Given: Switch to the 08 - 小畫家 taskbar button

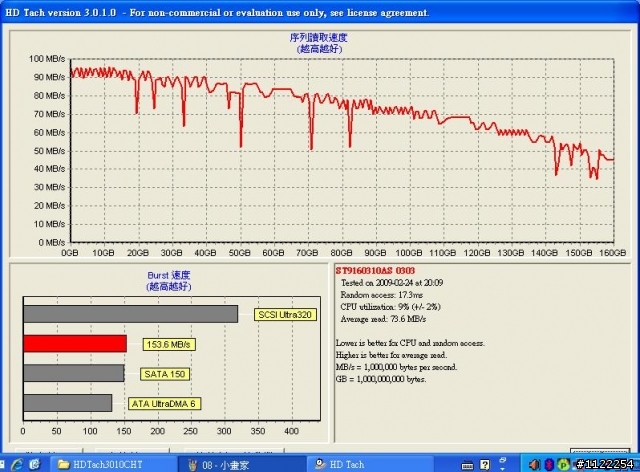Looking at the screenshot, I should [x=242, y=464].
